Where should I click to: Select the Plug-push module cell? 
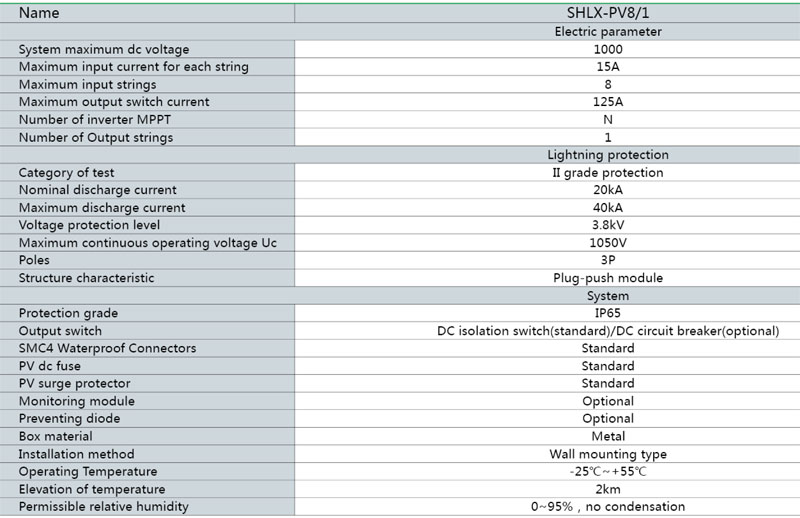coord(607,278)
